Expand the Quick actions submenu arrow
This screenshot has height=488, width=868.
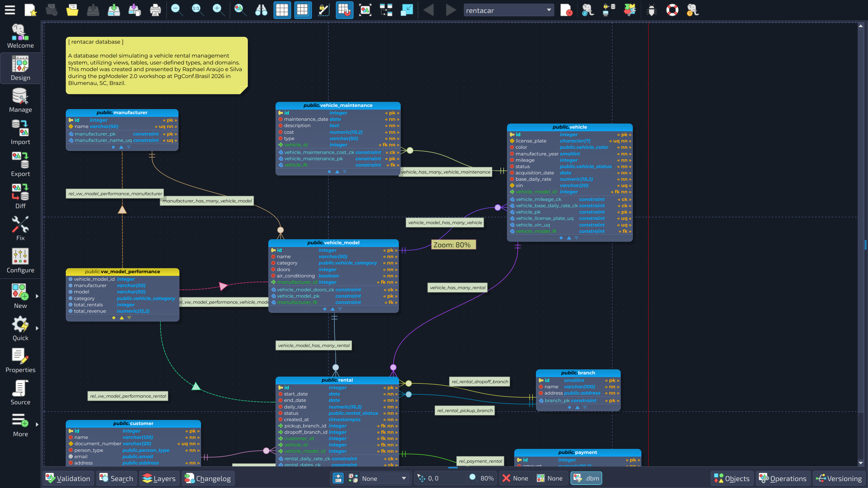click(37, 328)
